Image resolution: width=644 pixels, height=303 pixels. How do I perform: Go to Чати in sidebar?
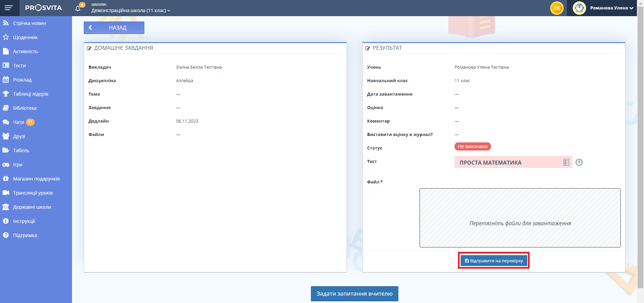coord(19,122)
